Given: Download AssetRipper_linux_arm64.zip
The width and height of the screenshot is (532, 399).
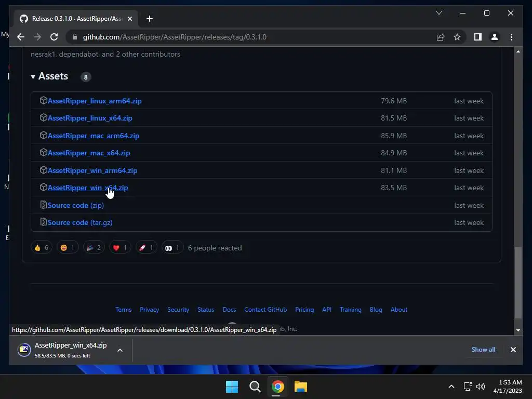Looking at the screenshot, I should (95, 101).
